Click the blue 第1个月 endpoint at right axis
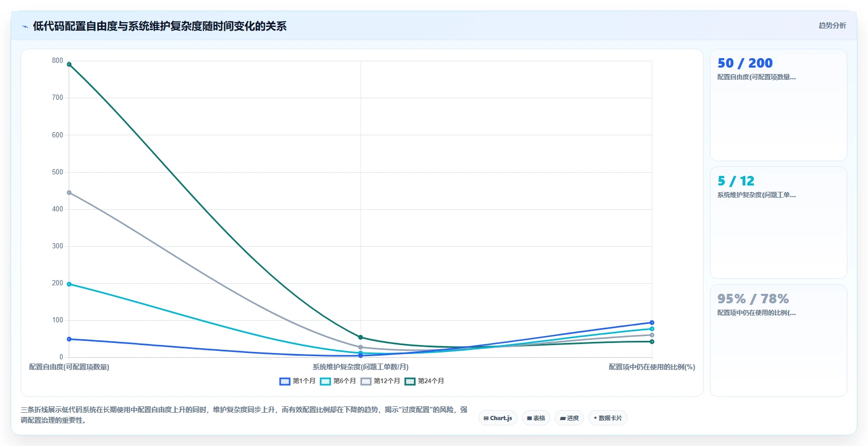 tap(652, 323)
